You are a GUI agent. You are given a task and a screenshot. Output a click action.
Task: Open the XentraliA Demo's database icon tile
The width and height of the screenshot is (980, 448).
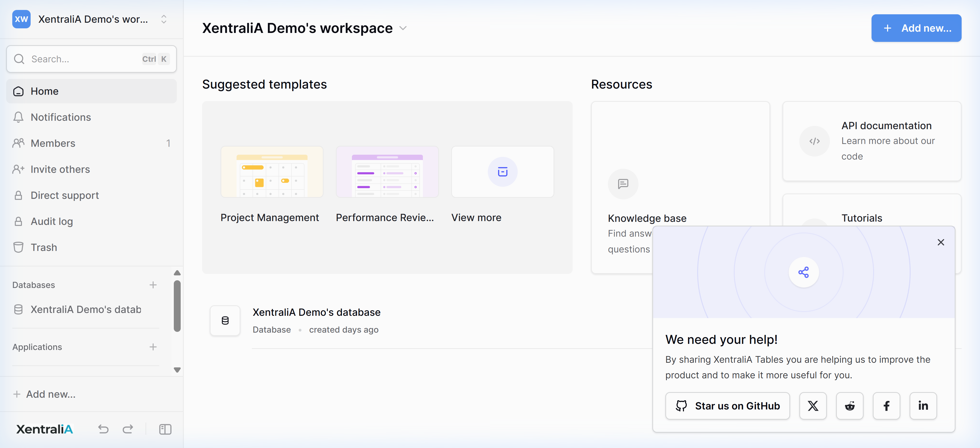[x=225, y=320]
